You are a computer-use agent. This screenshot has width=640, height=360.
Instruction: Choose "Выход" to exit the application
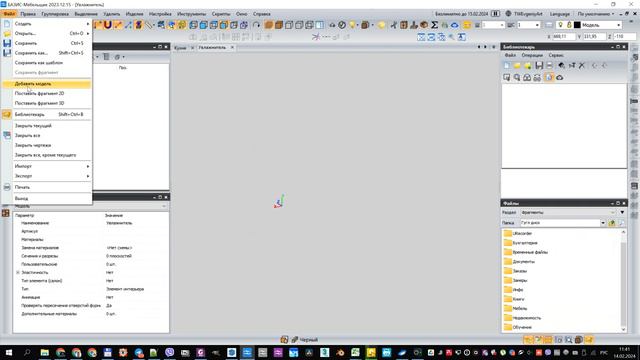[x=46, y=198]
